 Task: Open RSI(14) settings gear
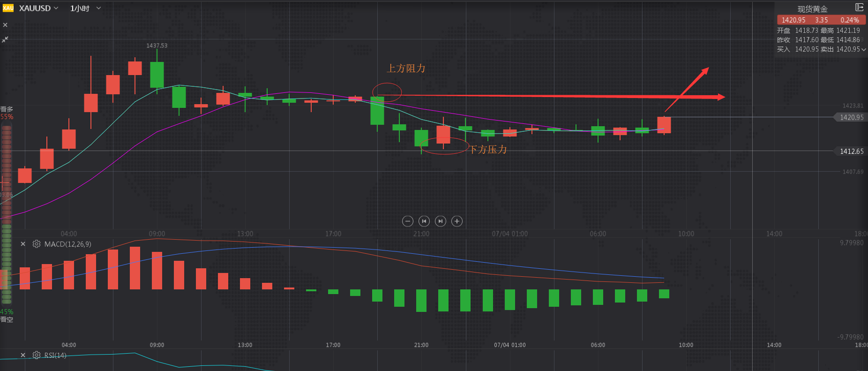37,355
